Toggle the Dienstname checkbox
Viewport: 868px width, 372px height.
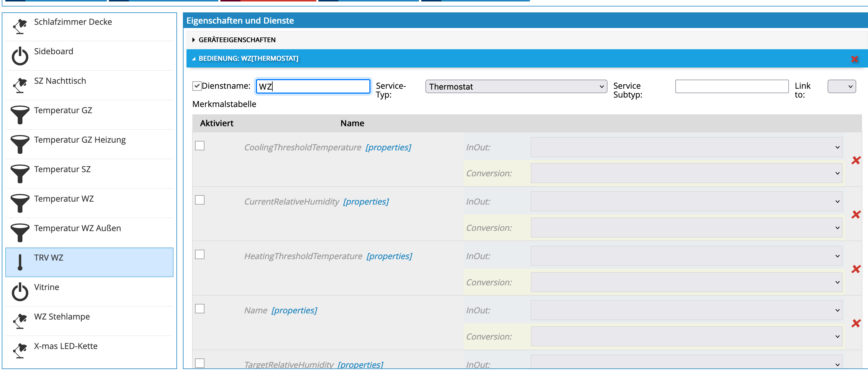tap(197, 86)
